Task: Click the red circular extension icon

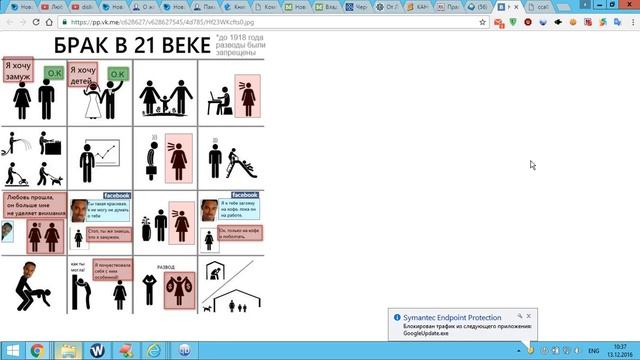Action: [528, 22]
